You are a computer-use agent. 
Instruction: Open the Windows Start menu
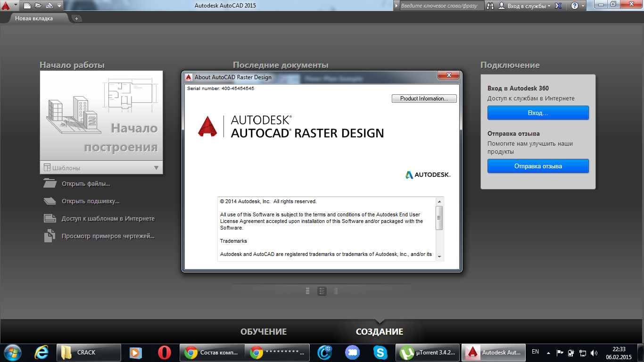click(x=12, y=352)
